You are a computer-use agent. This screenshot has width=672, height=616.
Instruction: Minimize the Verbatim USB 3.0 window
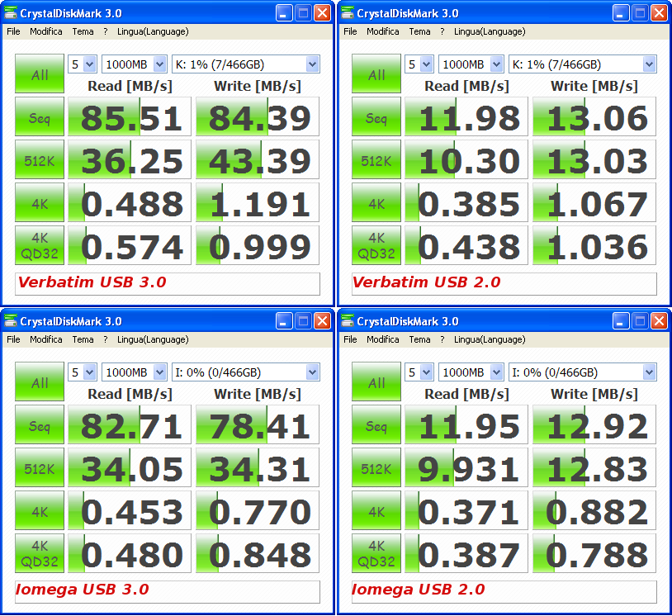pos(283,13)
